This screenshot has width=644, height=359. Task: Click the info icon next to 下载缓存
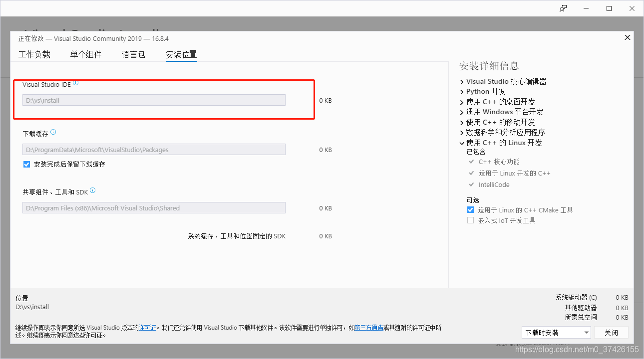coord(53,132)
